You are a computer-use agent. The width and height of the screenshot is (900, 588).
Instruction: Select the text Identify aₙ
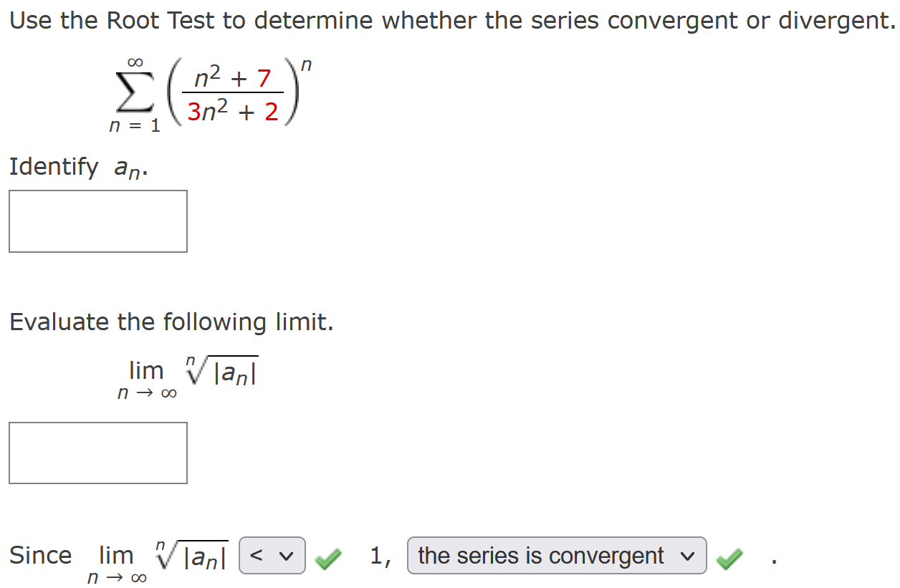coord(77,166)
